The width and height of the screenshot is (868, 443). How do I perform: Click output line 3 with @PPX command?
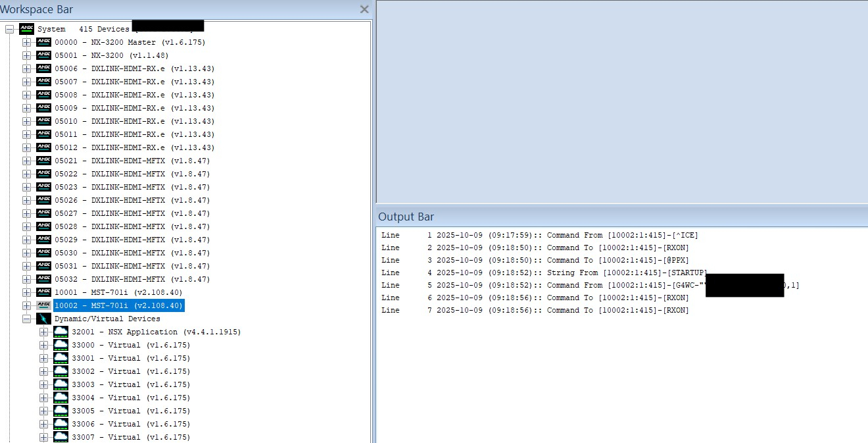point(535,260)
